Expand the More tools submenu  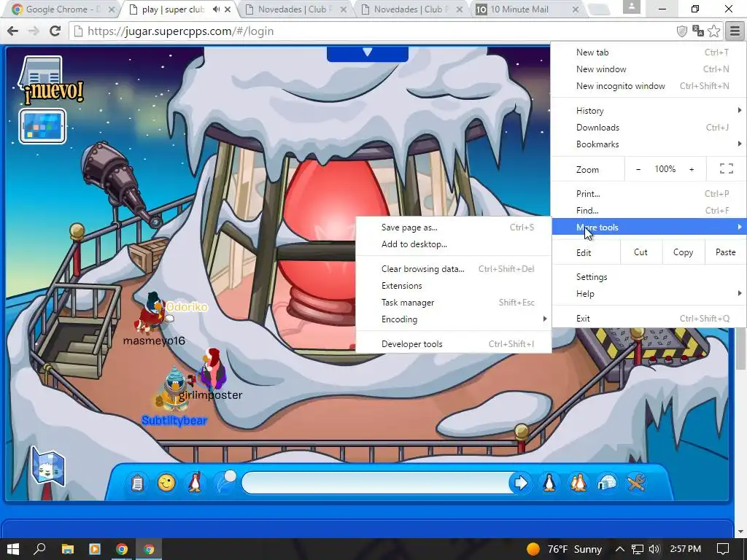pos(649,227)
